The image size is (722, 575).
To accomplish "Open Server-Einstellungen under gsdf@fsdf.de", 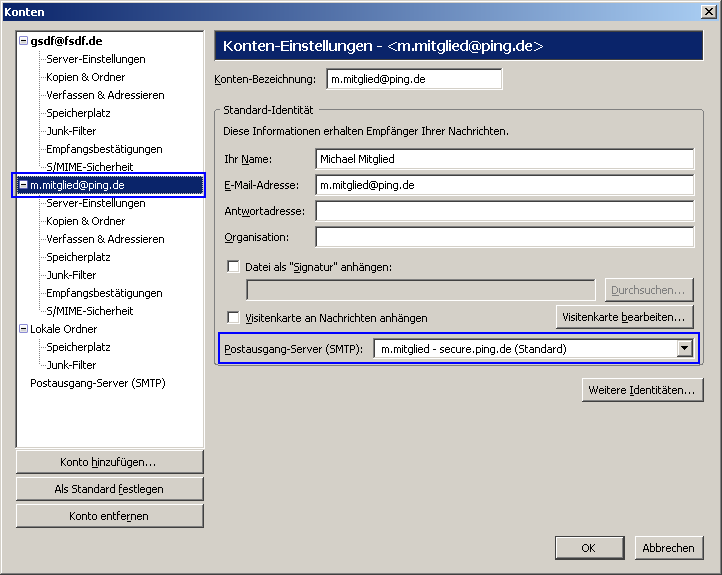I will click(x=95, y=59).
